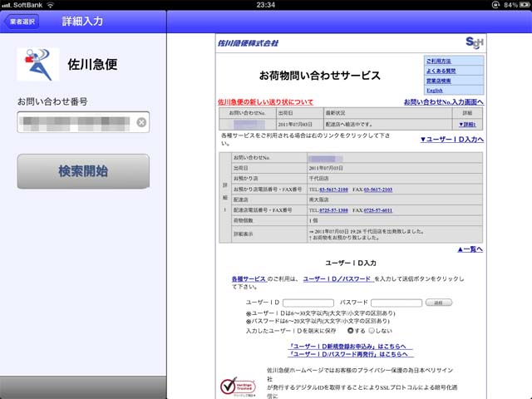Tap the 配達店へ輸送中です。 status cell
The image size is (532, 399).
pos(388,125)
